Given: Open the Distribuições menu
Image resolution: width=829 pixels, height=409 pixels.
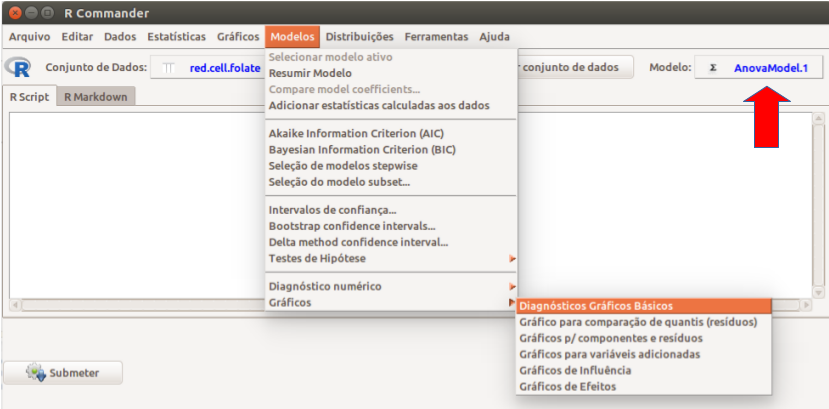Looking at the screenshot, I should [x=360, y=37].
